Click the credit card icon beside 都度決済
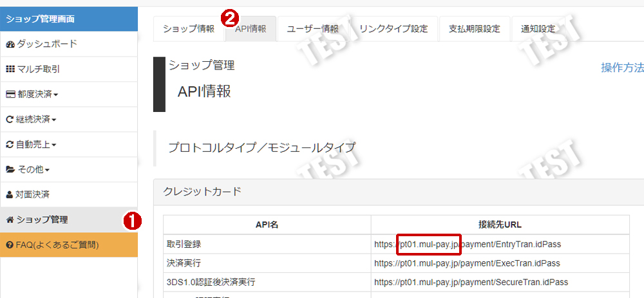 pos(10,95)
